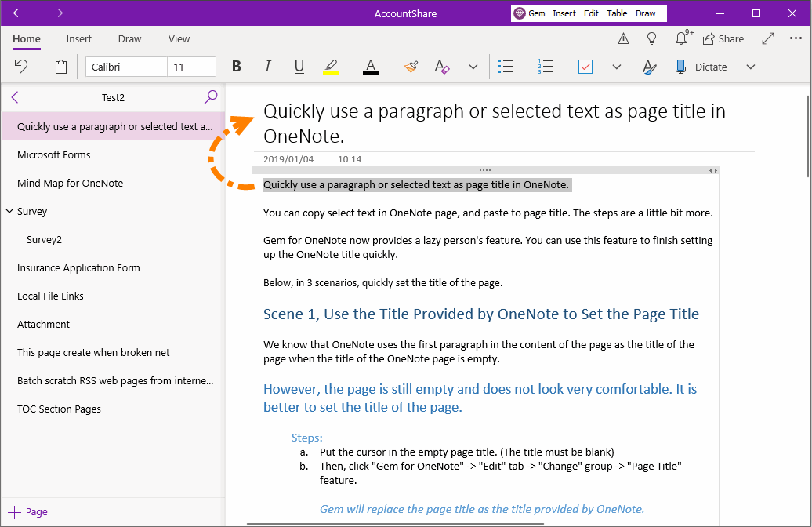
Task: Collapse the Survey page group
Action: (x=9, y=211)
